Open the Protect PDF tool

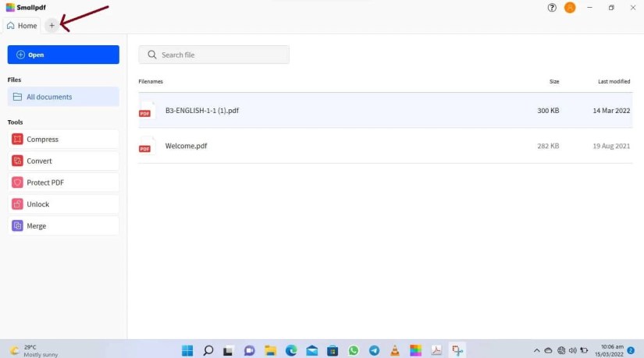tap(63, 183)
